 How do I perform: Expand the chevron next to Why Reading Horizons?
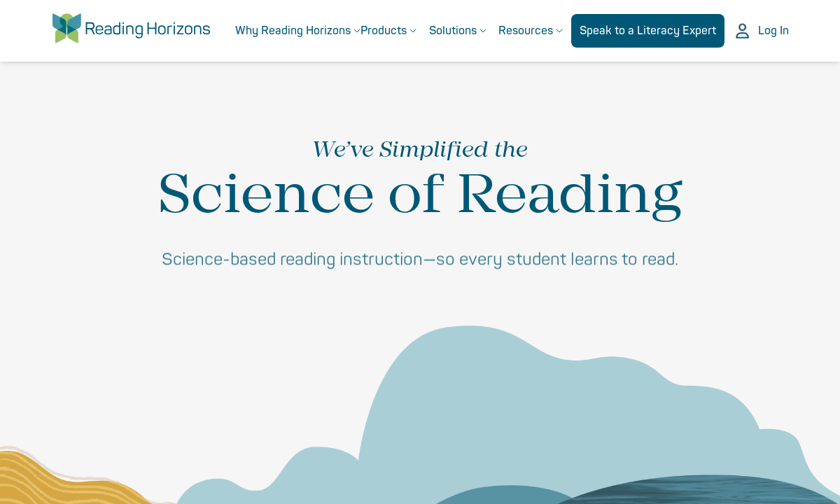pos(357,31)
